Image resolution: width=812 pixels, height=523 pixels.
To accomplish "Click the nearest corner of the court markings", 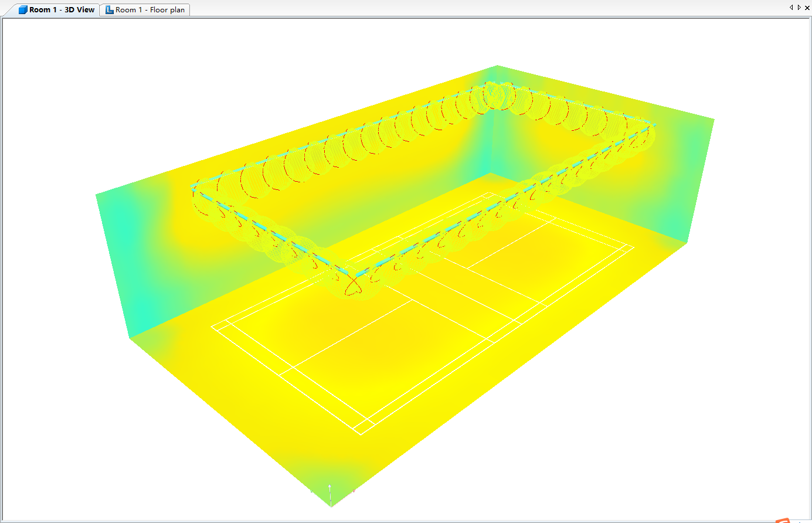I will (x=359, y=434).
